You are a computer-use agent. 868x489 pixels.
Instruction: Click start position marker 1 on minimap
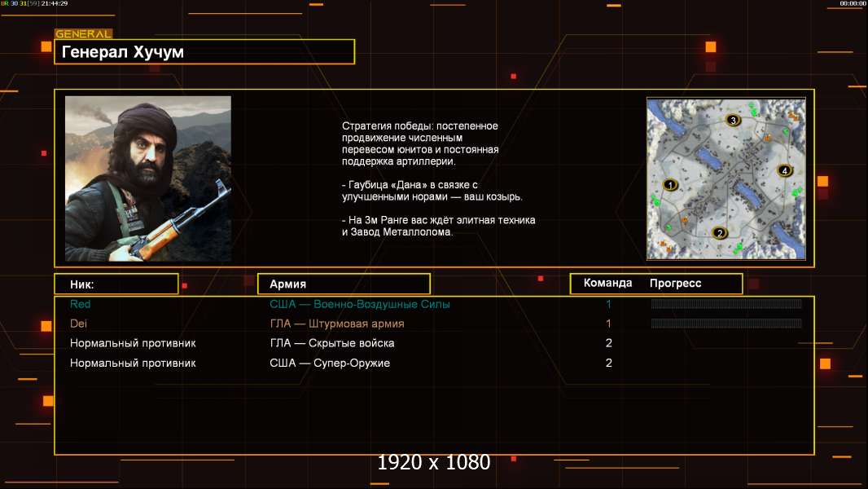670,184
